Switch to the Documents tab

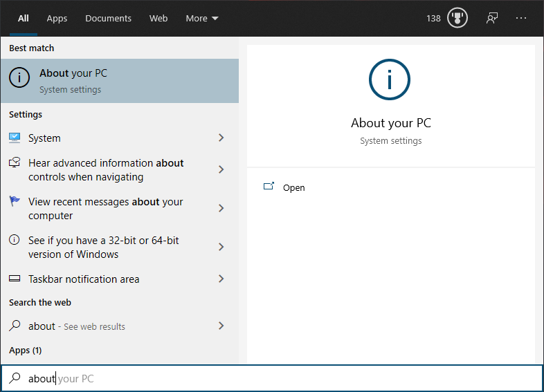coord(107,19)
